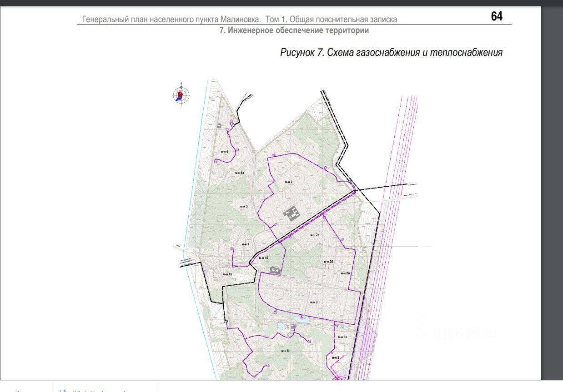Viewport: 563px width, 392px height.
Task: Click the compass rose icon on the map
Action: [181, 95]
